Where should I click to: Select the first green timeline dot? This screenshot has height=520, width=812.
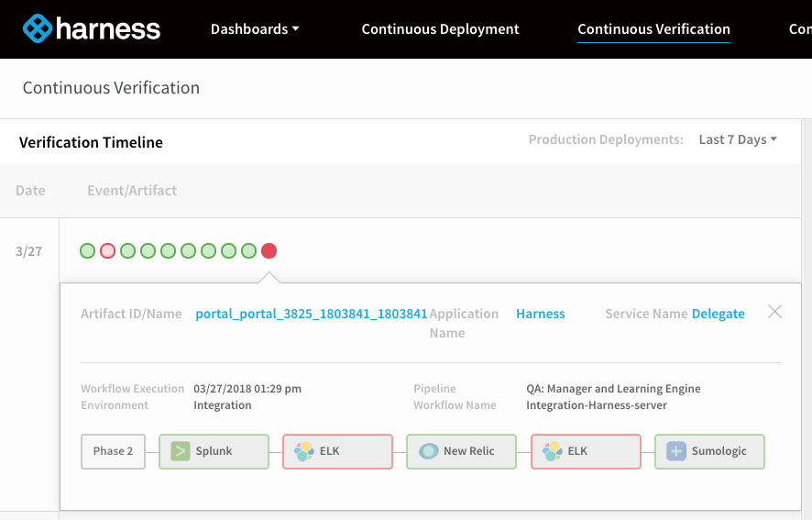[87, 251]
